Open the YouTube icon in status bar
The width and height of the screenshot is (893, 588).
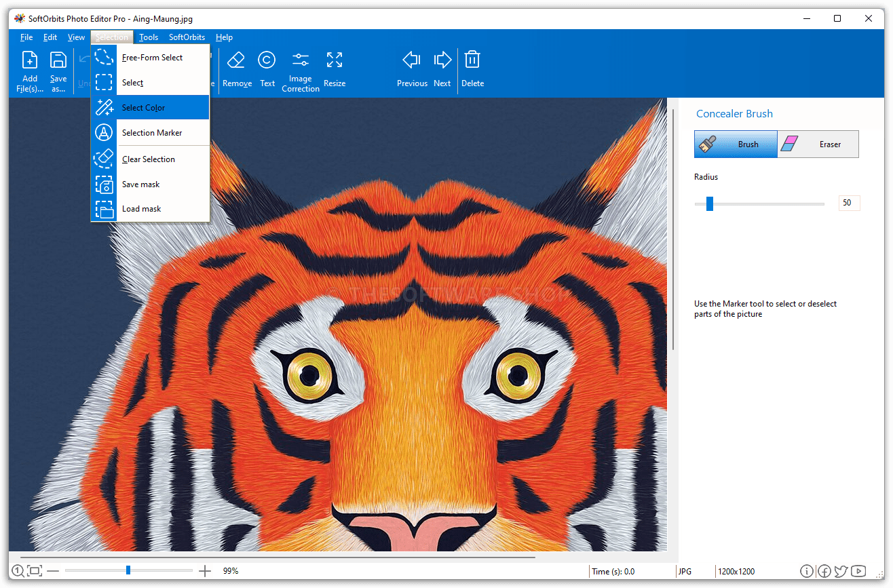(858, 571)
